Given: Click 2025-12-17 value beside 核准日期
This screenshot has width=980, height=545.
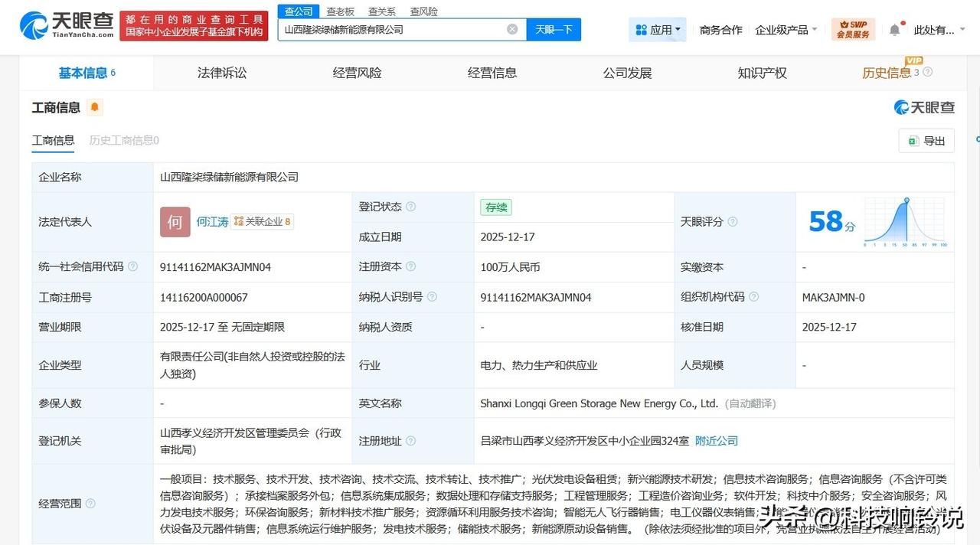Looking at the screenshot, I should click(x=829, y=327).
